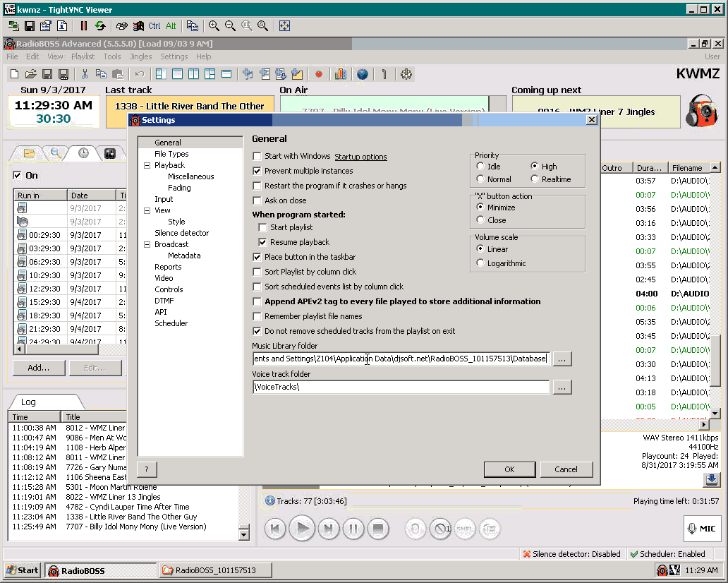
Task: Open RadioBOSS_101157513 folder on taskbar
Action: (216, 570)
